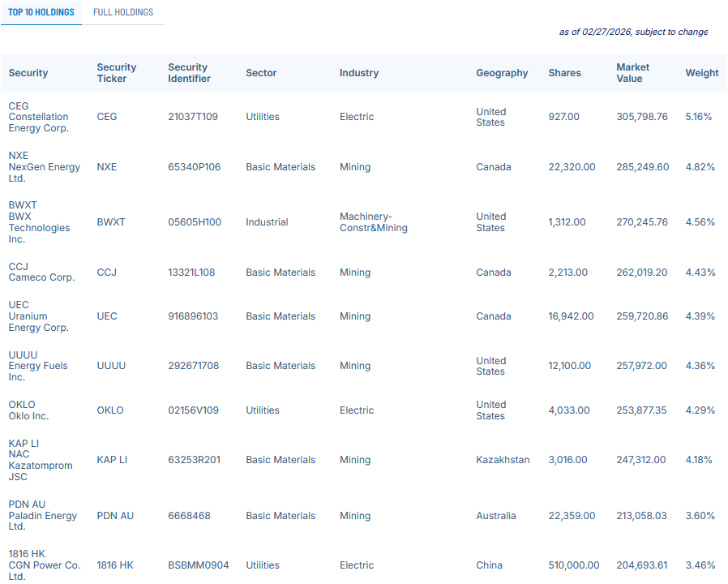Select the Constellation Energy Corp. security name

pos(39,122)
